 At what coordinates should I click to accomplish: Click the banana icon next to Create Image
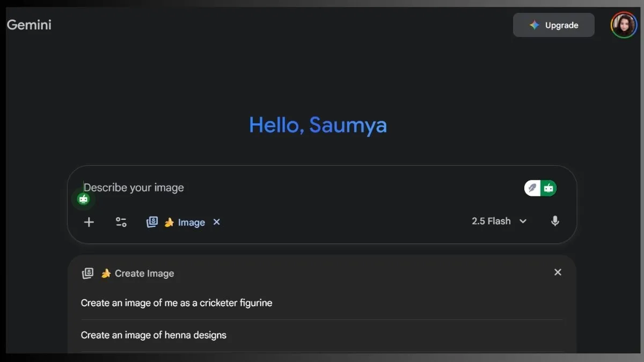(106, 273)
